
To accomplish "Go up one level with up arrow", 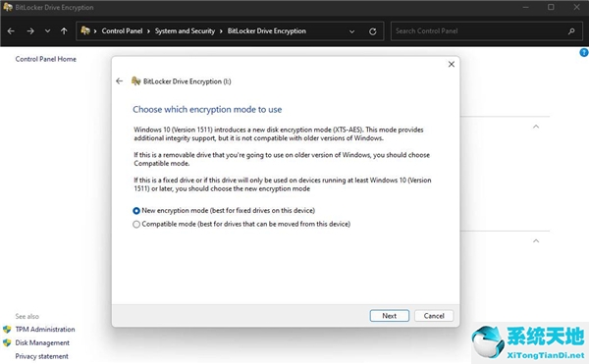I will (64, 31).
